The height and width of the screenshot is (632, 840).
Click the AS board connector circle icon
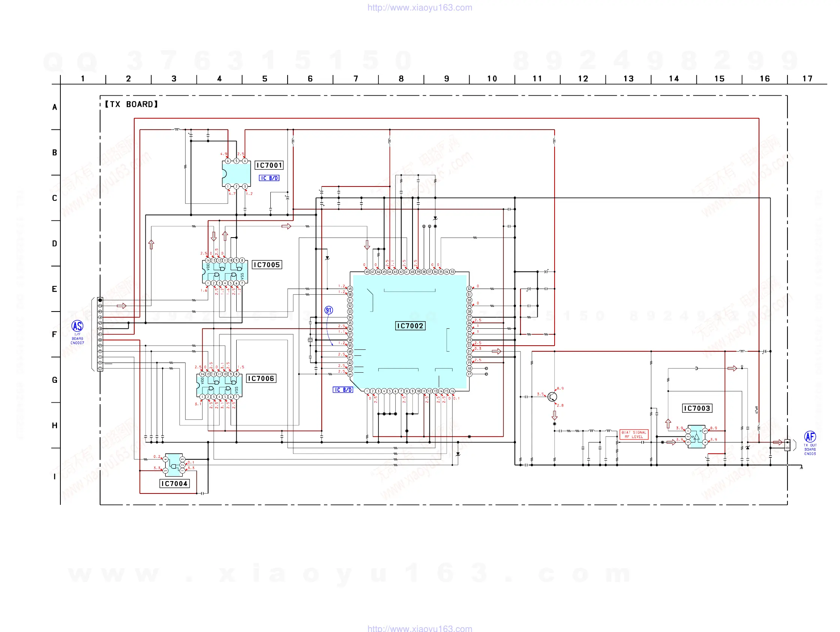click(78, 326)
